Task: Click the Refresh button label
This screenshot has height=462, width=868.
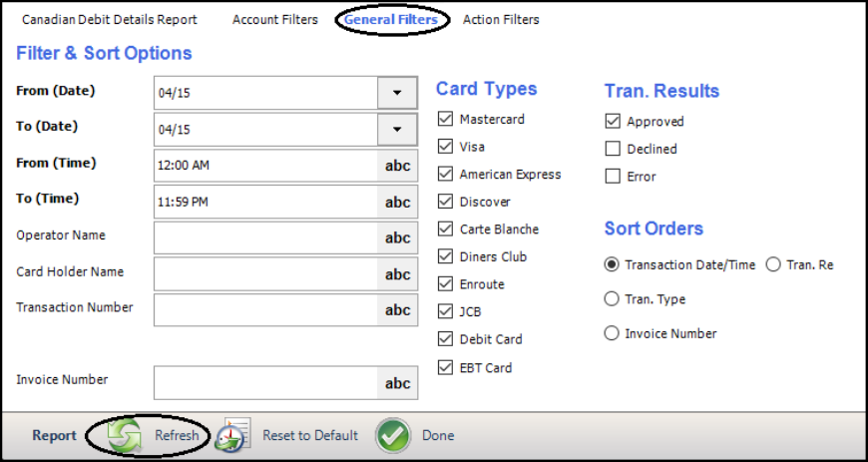Action: pyautogui.click(x=177, y=435)
